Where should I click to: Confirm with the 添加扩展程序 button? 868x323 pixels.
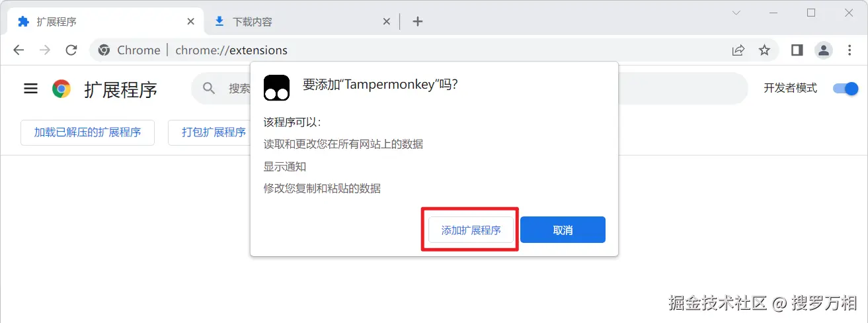[x=471, y=230]
